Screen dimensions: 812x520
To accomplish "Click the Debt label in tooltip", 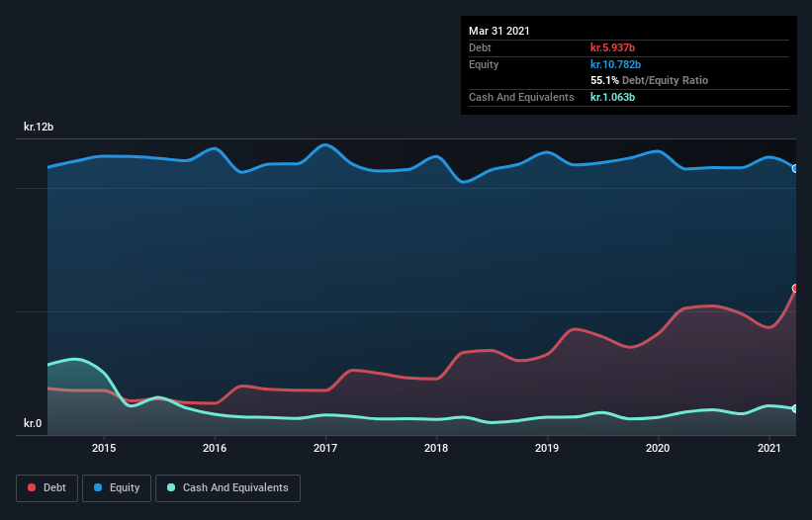I will (x=480, y=47).
